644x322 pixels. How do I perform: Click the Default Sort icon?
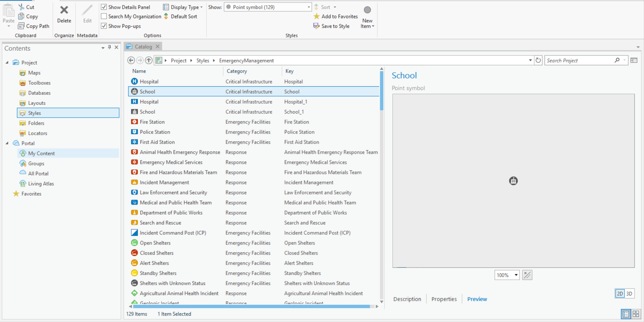[166, 16]
